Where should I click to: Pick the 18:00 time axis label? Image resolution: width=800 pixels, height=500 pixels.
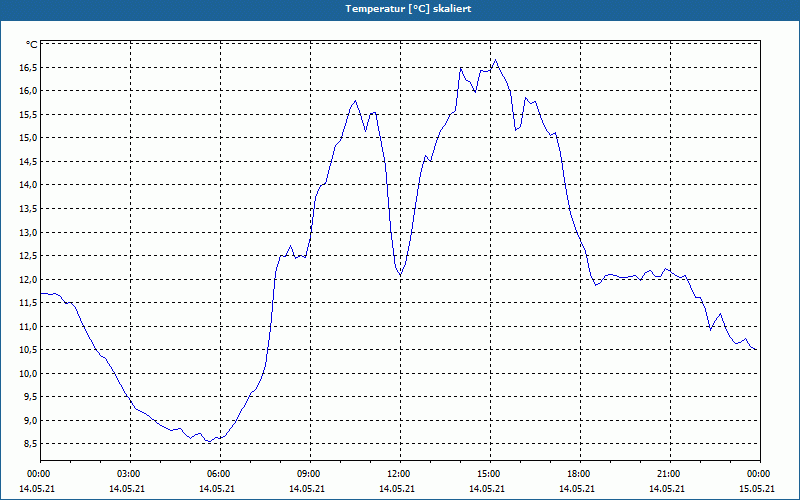(580, 474)
